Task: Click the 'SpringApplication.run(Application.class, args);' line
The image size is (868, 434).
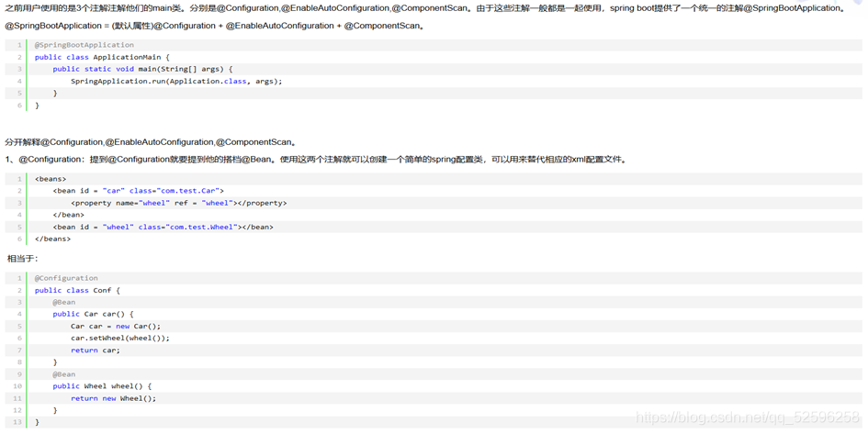Action: click(x=176, y=82)
